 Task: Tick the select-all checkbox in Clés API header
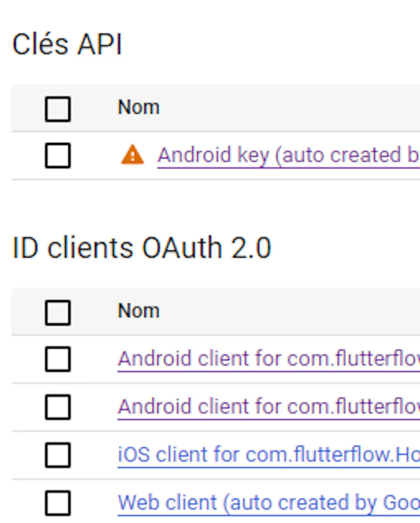[58, 109]
